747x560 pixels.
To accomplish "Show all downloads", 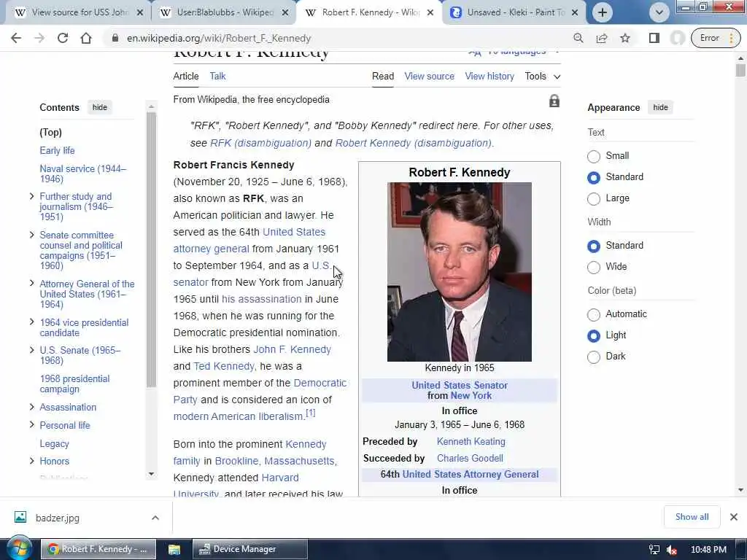I will [692, 517].
